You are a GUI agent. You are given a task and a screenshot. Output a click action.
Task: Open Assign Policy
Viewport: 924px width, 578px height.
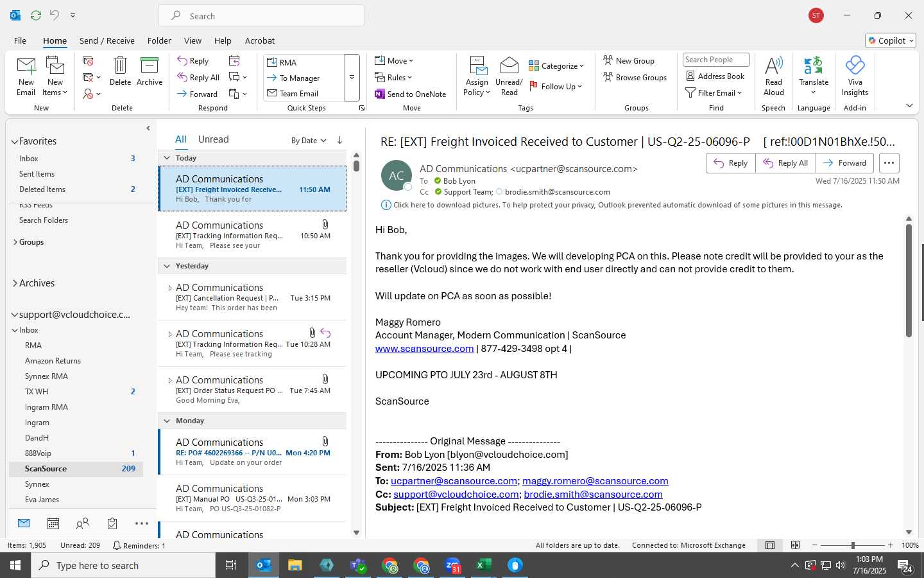477,76
